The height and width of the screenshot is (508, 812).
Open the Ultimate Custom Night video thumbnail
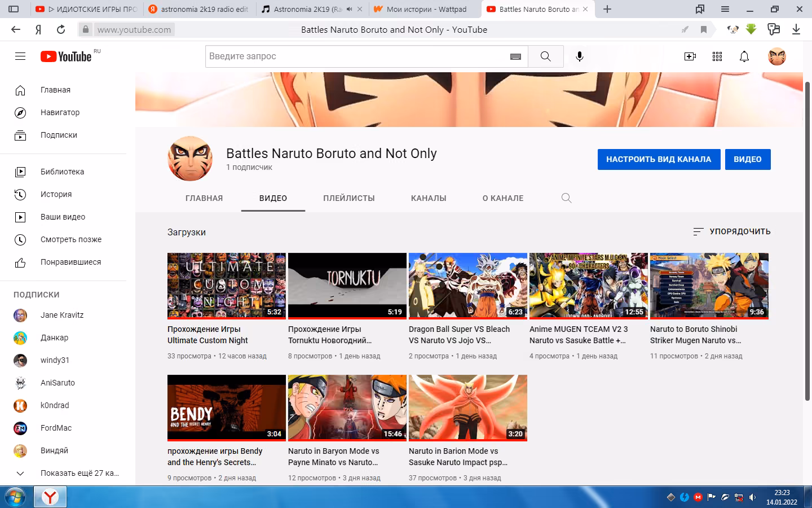(227, 286)
